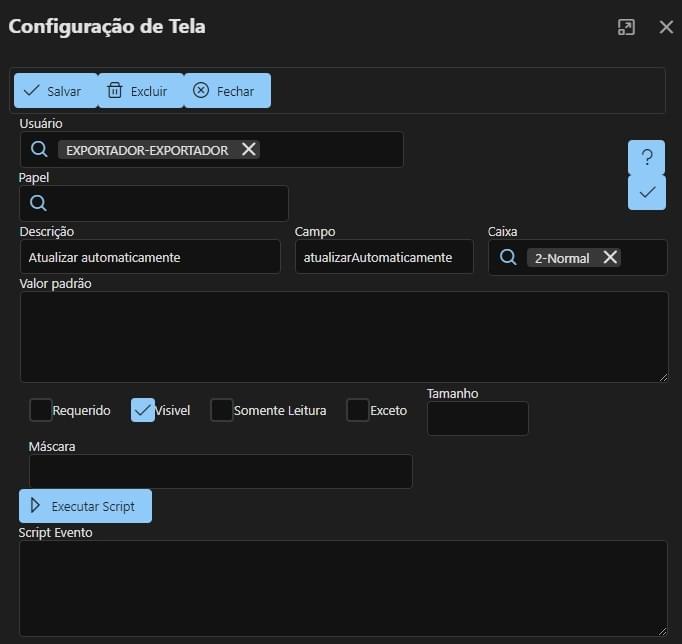Focus the Papel lookup field
Screen dimensions: 682x644
154,203
